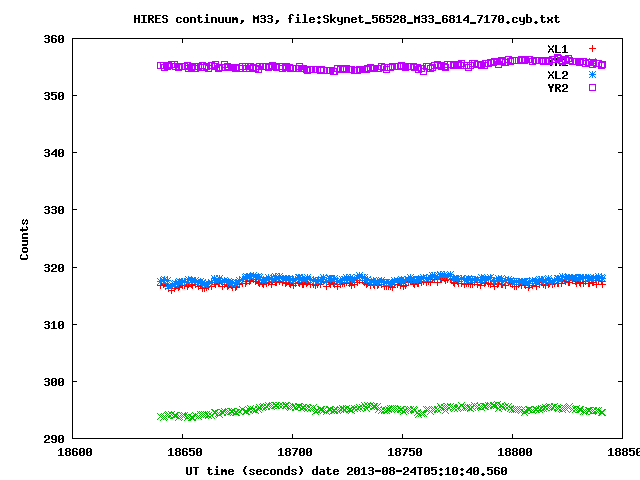
Task: Click y-axis tick value 360
Action: click(x=54, y=39)
